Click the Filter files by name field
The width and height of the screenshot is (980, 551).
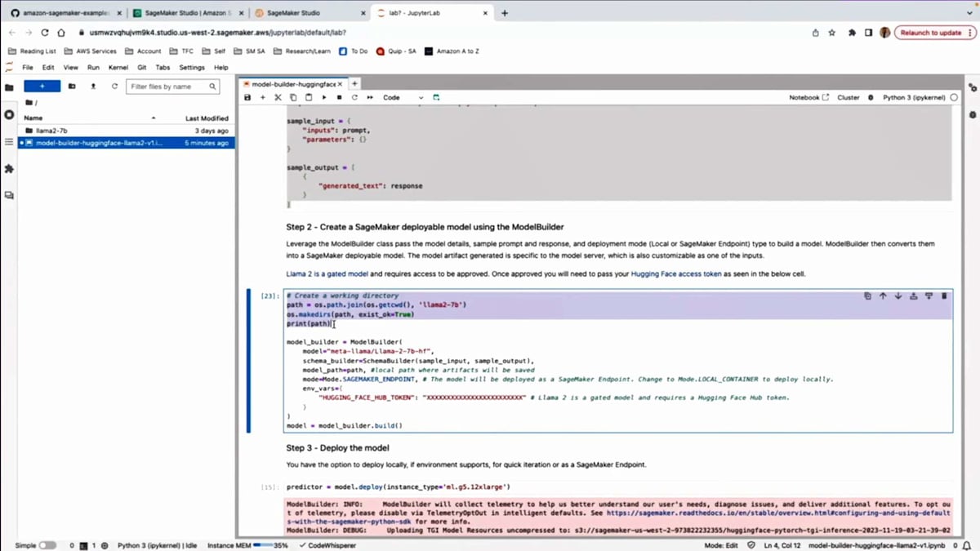(172, 87)
